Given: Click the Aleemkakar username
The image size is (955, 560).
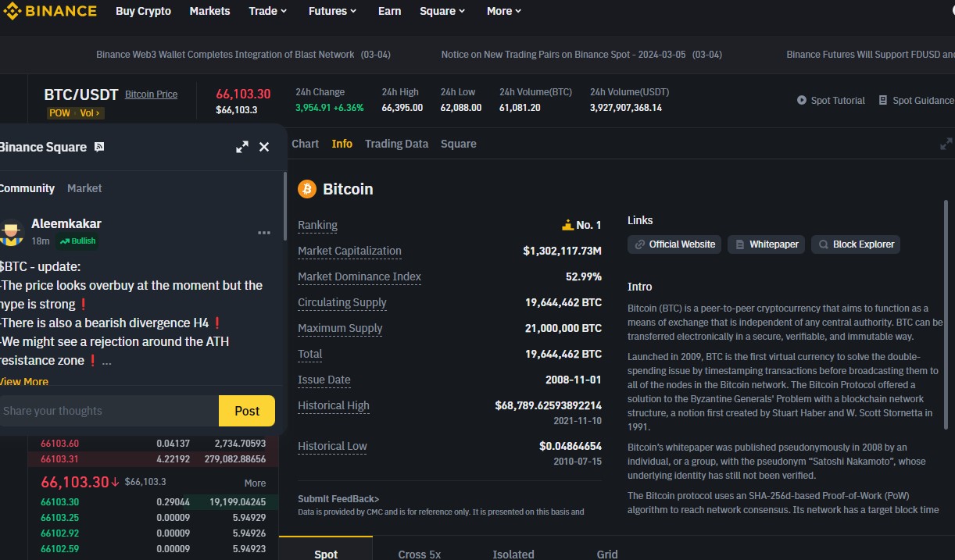Looking at the screenshot, I should pyautogui.click(x=66, y=223).
